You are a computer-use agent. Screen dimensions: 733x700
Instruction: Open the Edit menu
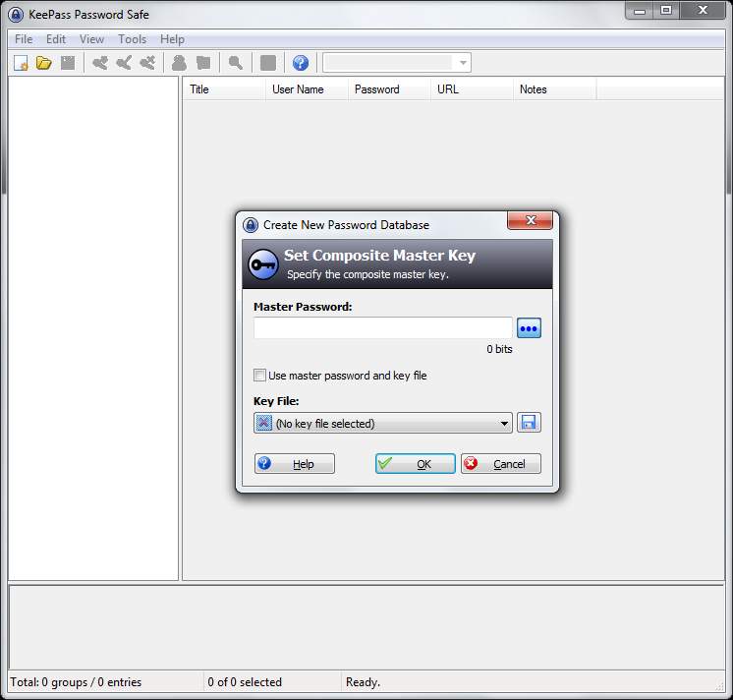tap(56, 39)
